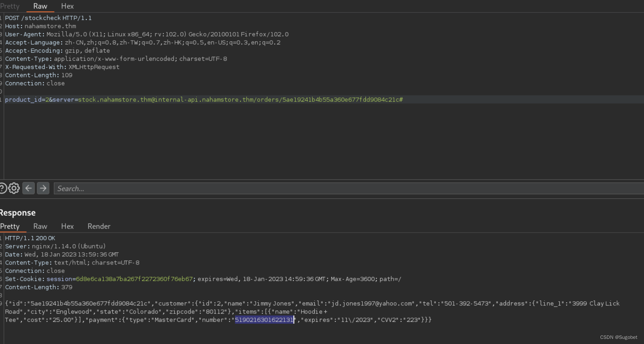The width and height of the screenshot is (644, 344).
Task: Click the HTTP/1.1 200 OK status line
Action: coord(30,238)
